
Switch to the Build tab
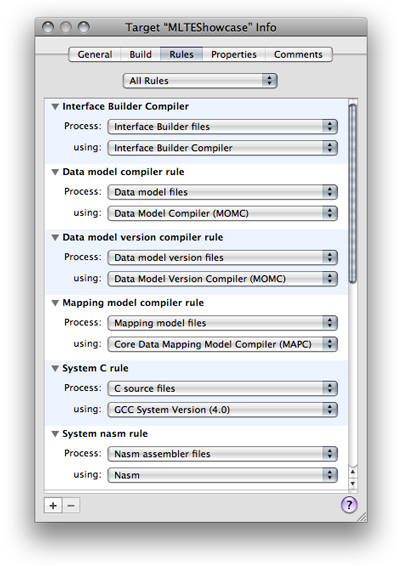pos(140,55)
